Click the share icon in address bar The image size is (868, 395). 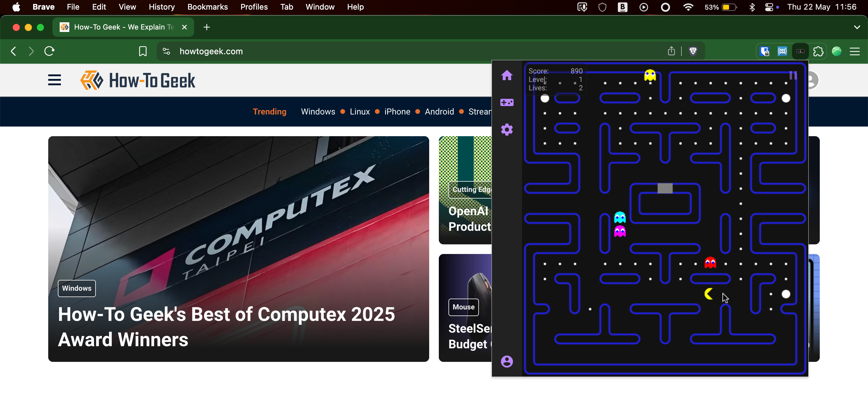pyautogui.click(x=671, y=51)
